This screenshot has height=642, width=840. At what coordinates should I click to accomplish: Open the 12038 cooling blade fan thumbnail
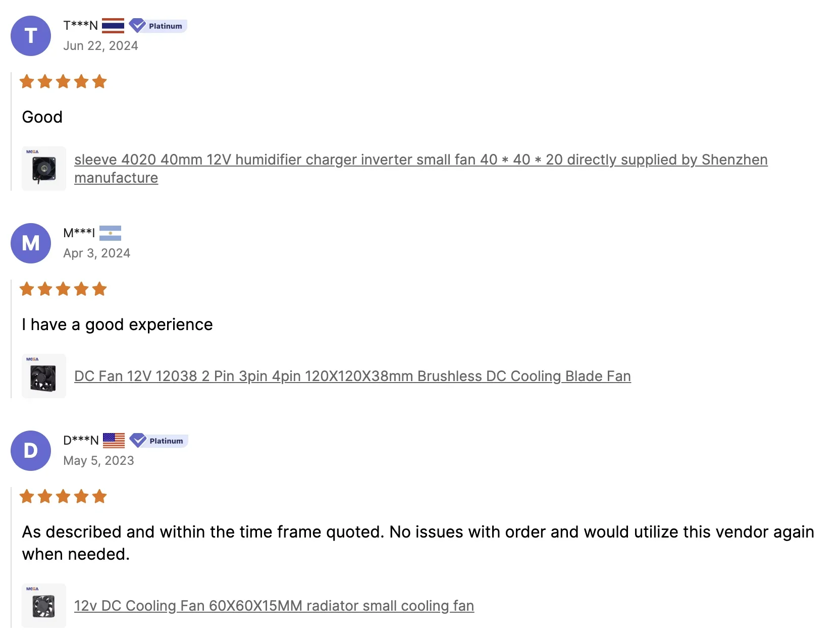click(44, 376)
